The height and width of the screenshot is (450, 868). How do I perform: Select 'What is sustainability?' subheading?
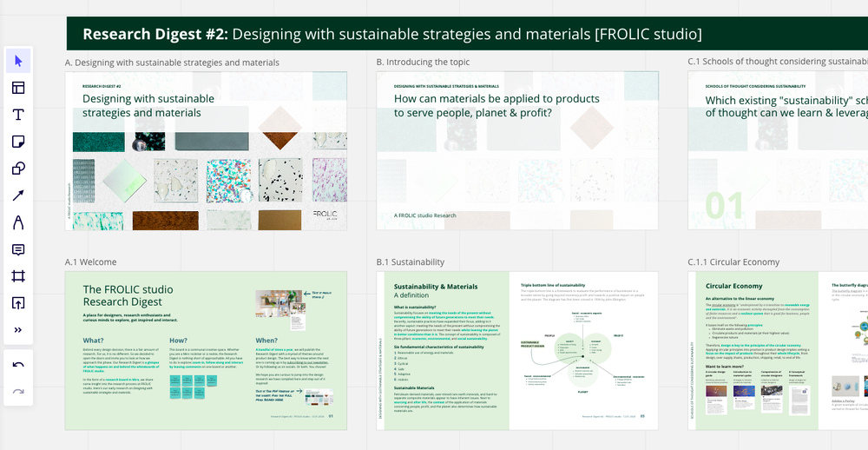click(415, 307)
